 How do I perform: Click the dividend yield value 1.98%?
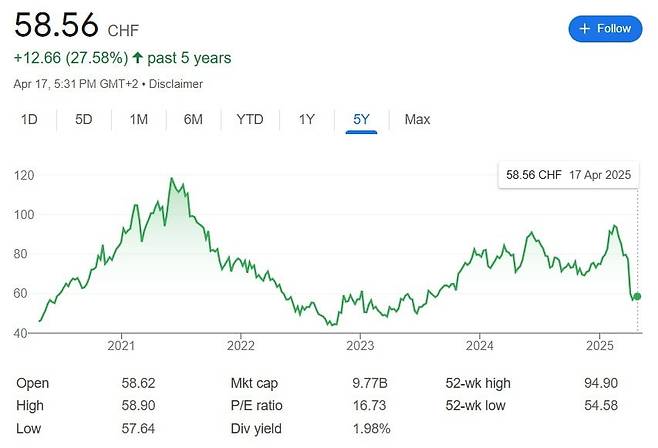point(371,429)
